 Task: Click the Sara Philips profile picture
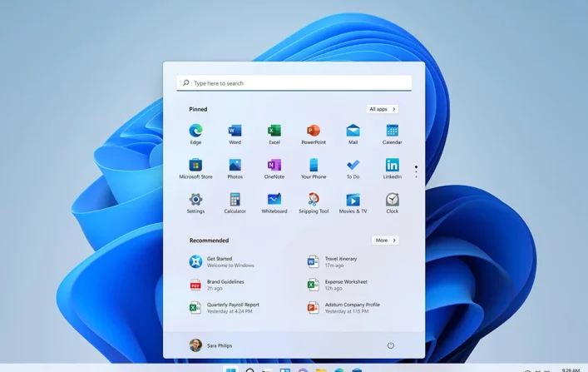[x=195, y=345]
